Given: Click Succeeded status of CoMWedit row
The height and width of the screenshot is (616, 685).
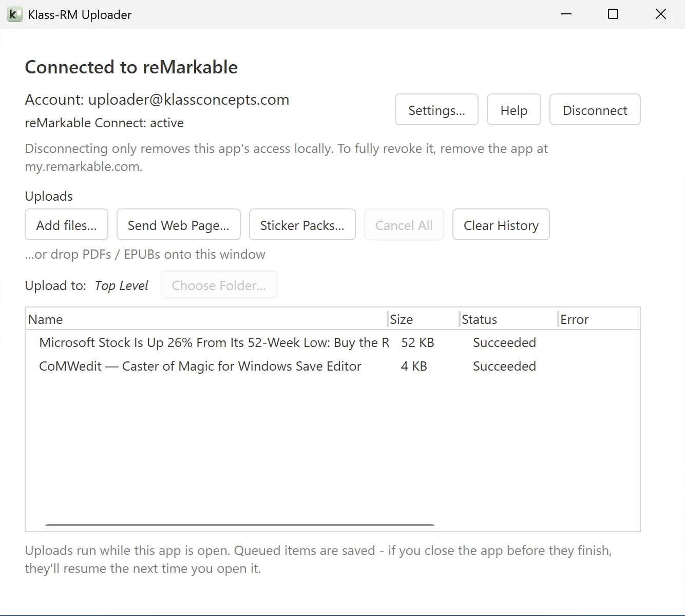Looking at the screenshot, I should pos(504,366).
